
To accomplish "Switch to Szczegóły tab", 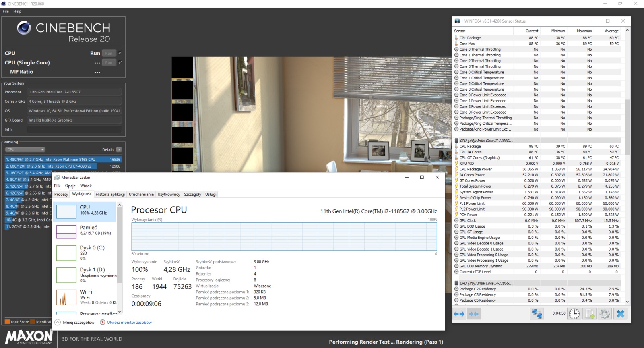I will [192, 194].
